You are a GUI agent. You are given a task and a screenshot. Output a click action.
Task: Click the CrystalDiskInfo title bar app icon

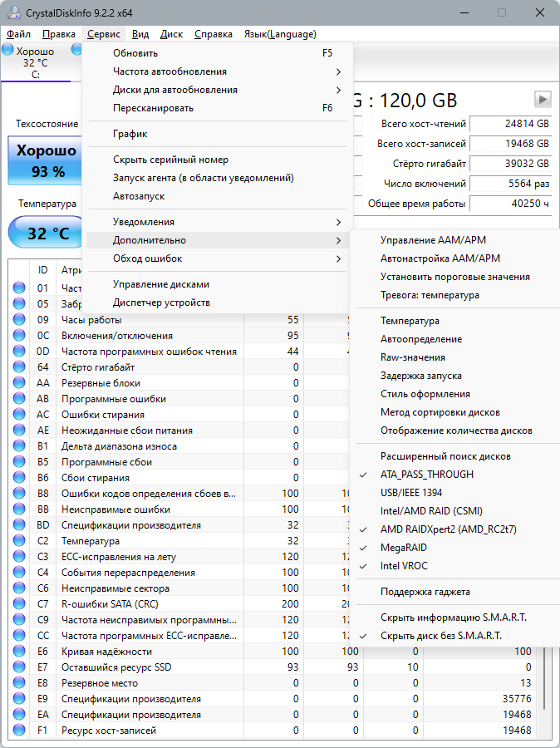click(13, 12)
